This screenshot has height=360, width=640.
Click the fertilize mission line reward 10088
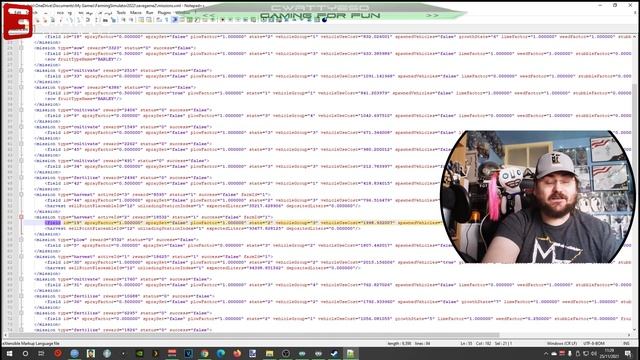pyautogui.click(x=124, y=296)
